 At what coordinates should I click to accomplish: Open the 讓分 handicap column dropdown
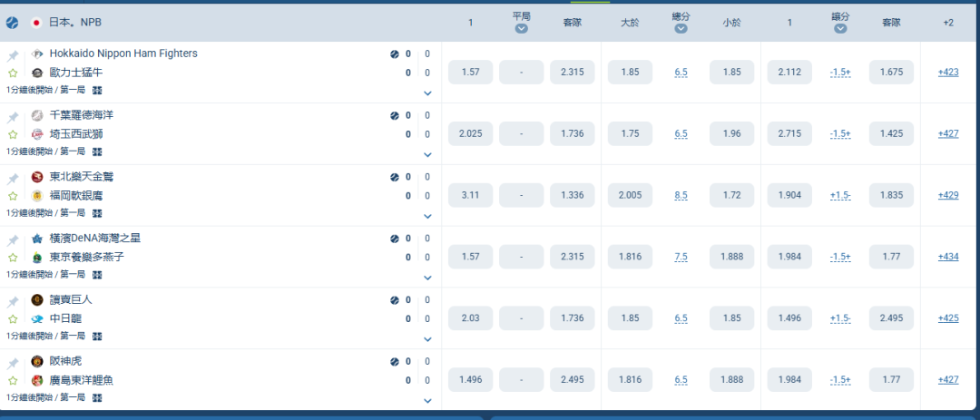840,29
